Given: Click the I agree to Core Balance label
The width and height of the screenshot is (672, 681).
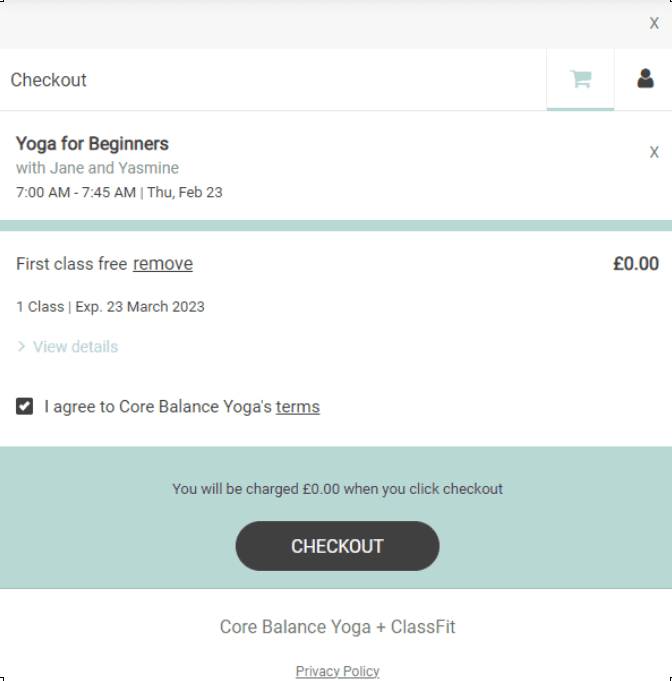Looking at the screenshot, I should click(x=158, y=407).
